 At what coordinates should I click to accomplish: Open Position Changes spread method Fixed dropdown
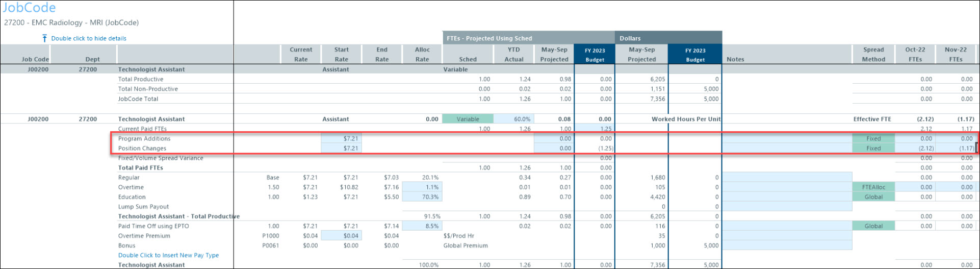(x=873, y=149)
